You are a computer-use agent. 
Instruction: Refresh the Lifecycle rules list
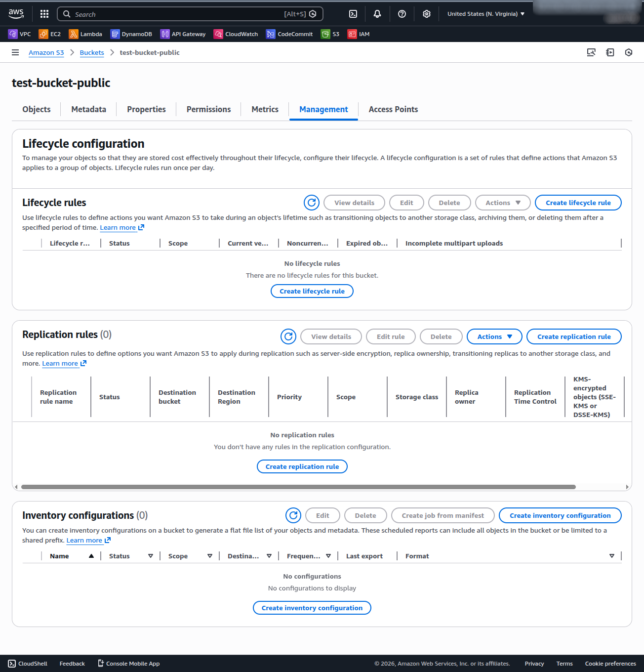pyautogui.click(x=312, y=203)
